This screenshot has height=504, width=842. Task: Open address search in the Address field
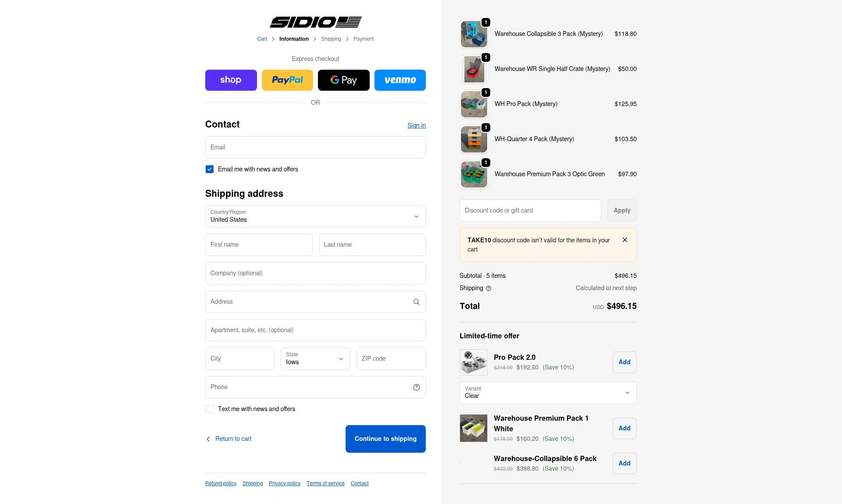coord(416,302)
